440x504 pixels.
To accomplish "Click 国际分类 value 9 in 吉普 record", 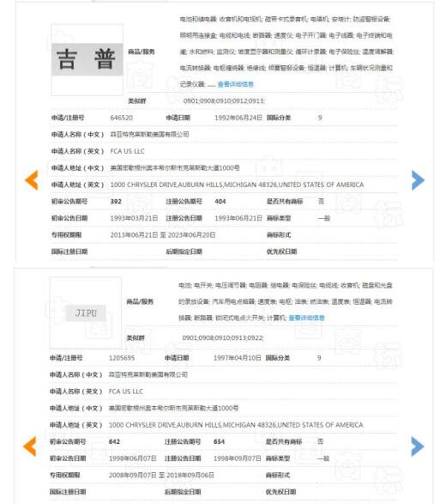I will point(320,118).
